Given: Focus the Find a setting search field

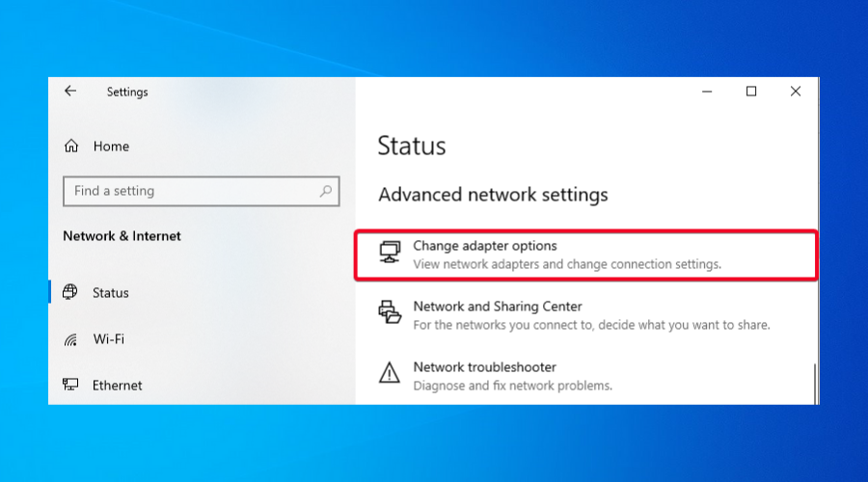Looking at the screenshot, I should (x=193, y=191).
